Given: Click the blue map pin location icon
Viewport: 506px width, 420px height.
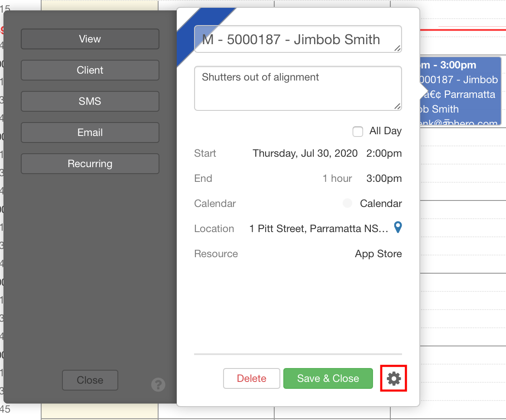Looking at the screenshot, I should pyautogui.click(x=398, y=227).
